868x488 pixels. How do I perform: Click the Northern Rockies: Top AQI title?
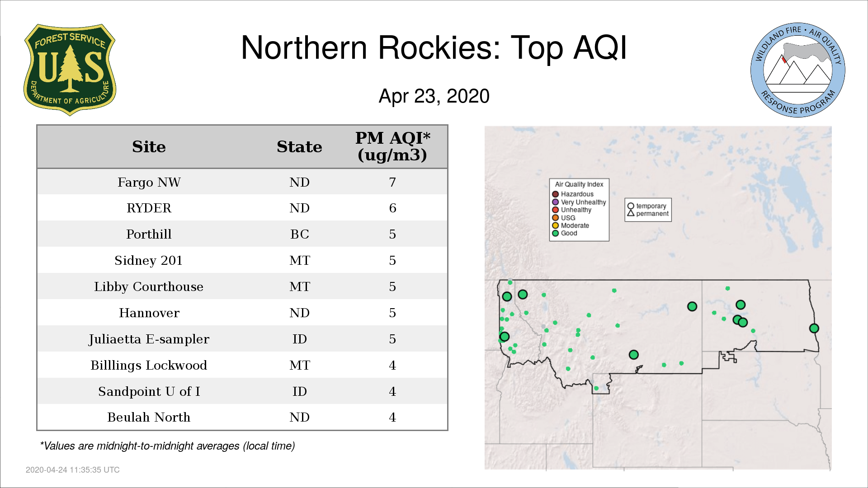[x=434, y=47]
